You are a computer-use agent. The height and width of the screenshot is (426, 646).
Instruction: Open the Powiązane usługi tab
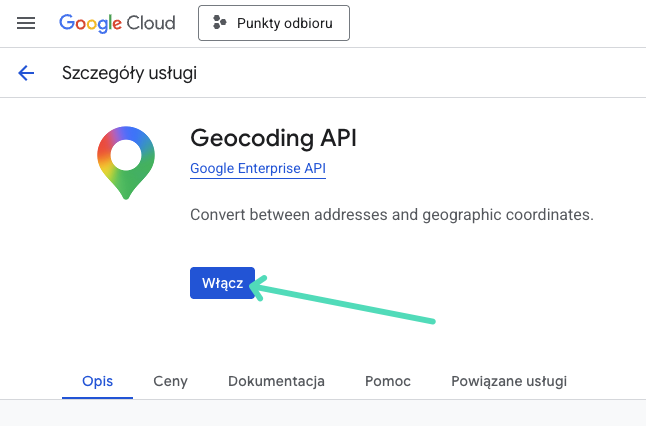coord(509,381)
